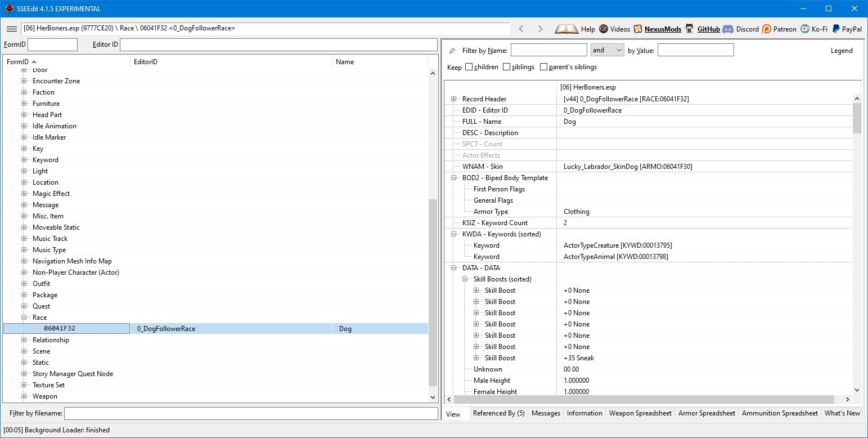The image size is (868, 438).
Task: Select Navigation Mesh Info Map node
Action: coord(72,261)
